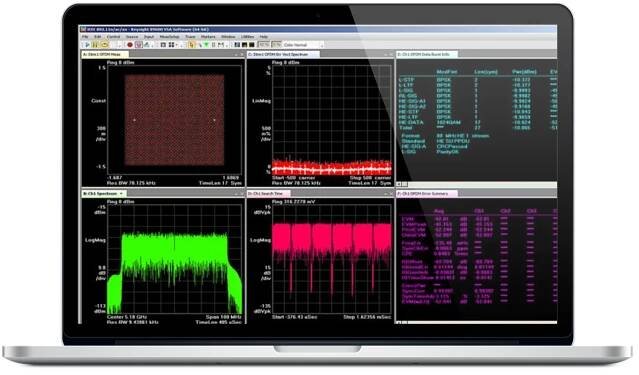Select the A: Ch1 OFDM Meas tab
The image size is (639, 375).
pos(105,54)
